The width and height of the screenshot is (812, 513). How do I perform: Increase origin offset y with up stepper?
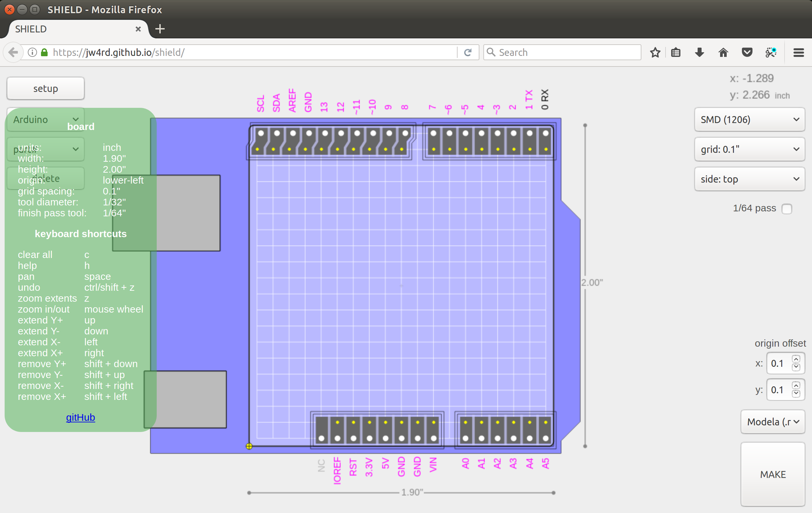796,385
